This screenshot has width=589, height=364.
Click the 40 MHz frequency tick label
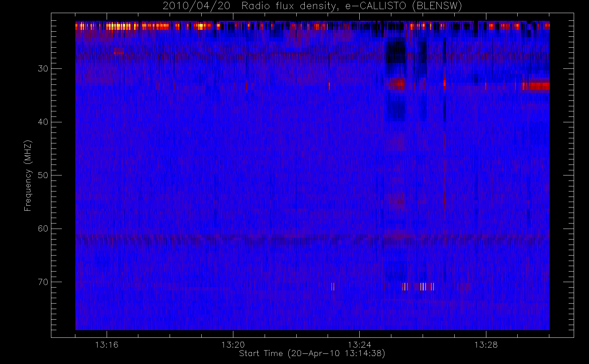tap(43, 122)
